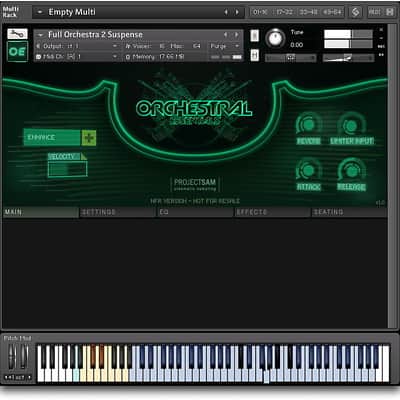Toggle the AUX panel button
This screenshot has width=400, height=400.
374,12
